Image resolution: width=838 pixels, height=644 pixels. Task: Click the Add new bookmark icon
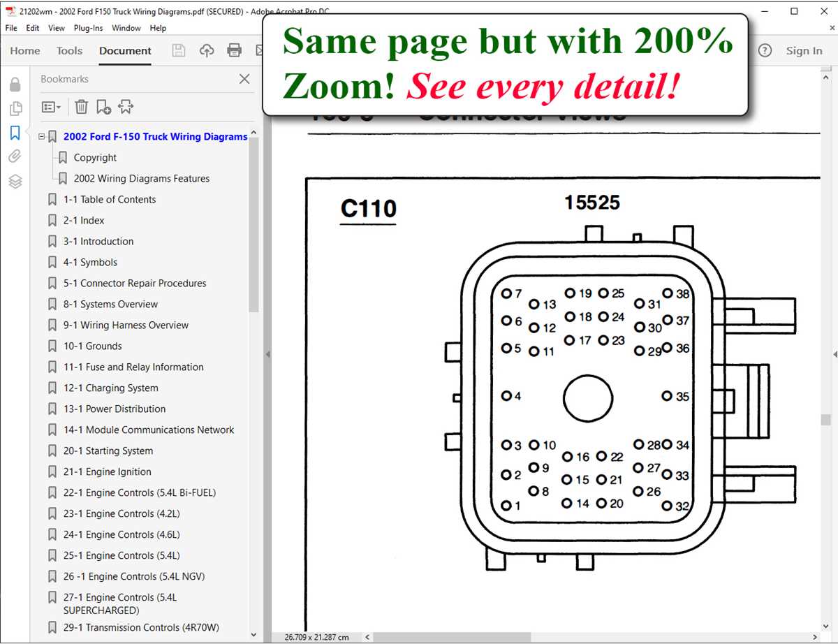[103, 107]
